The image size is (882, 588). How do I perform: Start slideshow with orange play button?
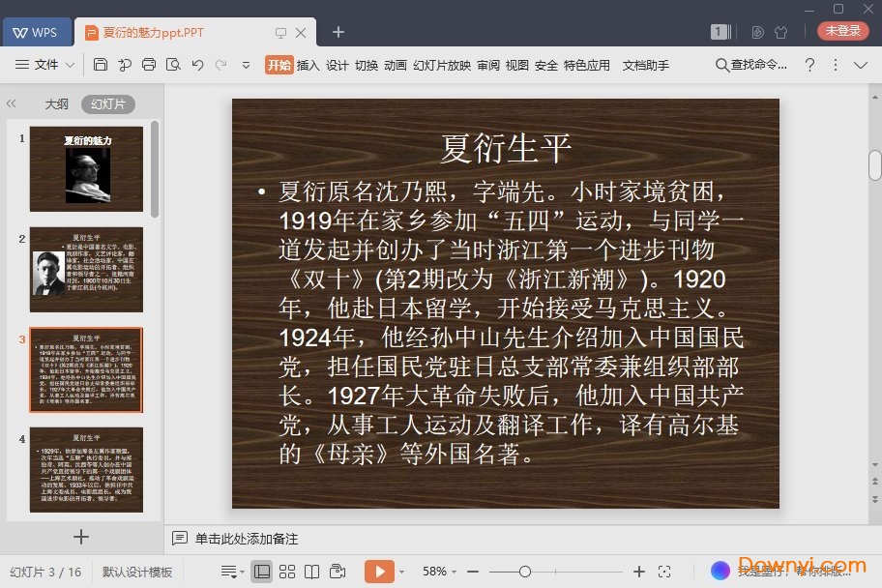(x=379, y=572)
